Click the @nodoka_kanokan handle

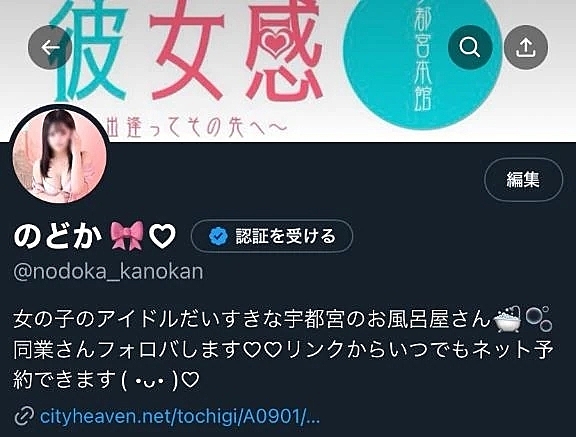pos(108,272)
